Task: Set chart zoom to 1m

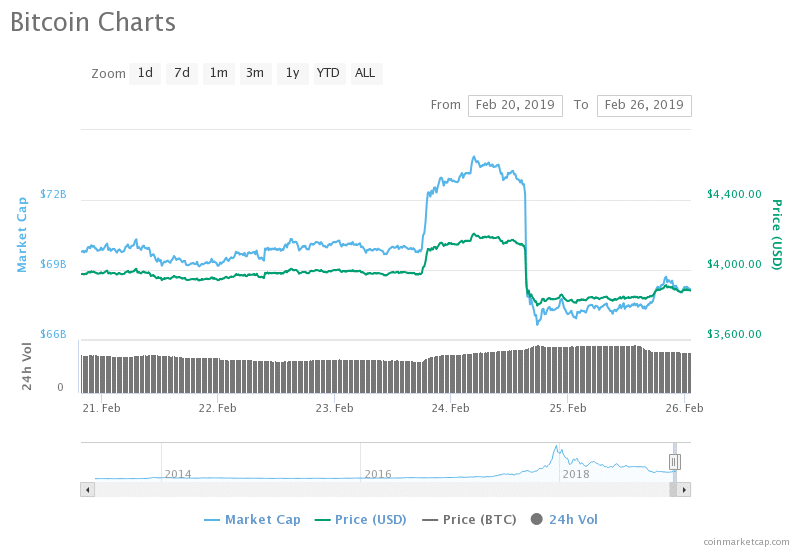Action: point(219,73)
